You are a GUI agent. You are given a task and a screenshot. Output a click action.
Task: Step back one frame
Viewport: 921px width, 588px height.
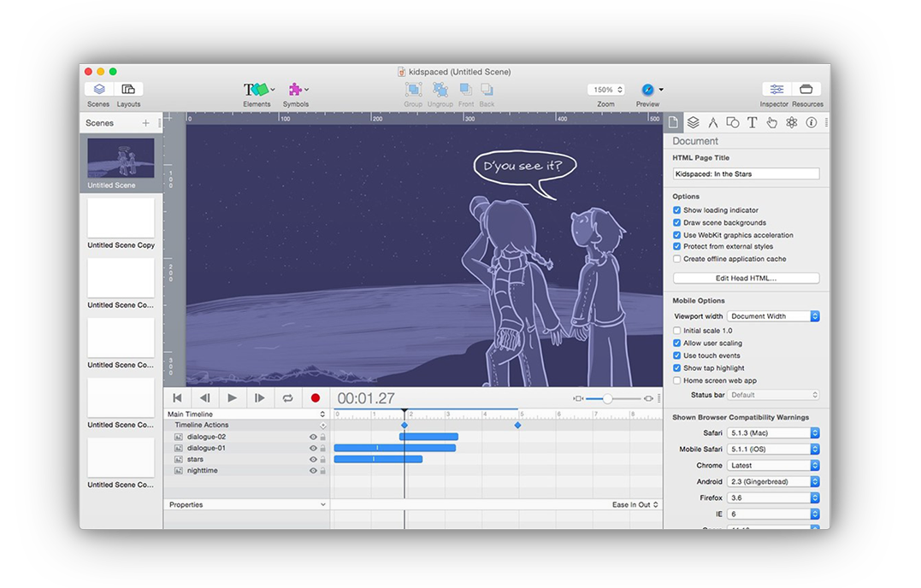pos(205,398)
